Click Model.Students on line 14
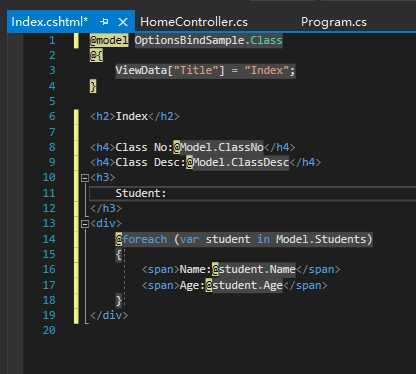416x374 pixels. (321, 239)
